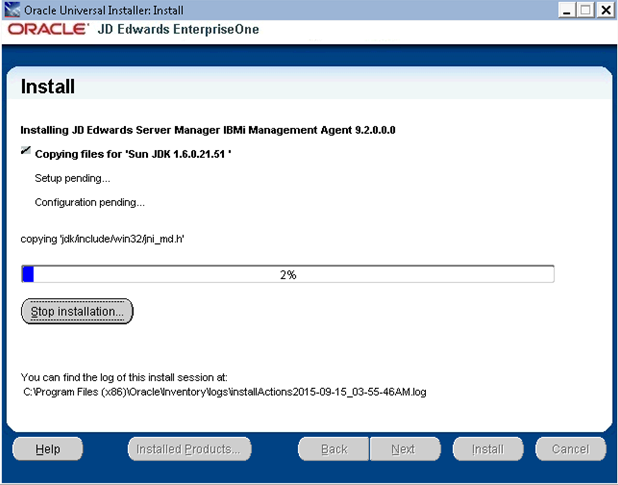Click the Back button
Screen dimensions: 618x485
click(x=333, y=449)
